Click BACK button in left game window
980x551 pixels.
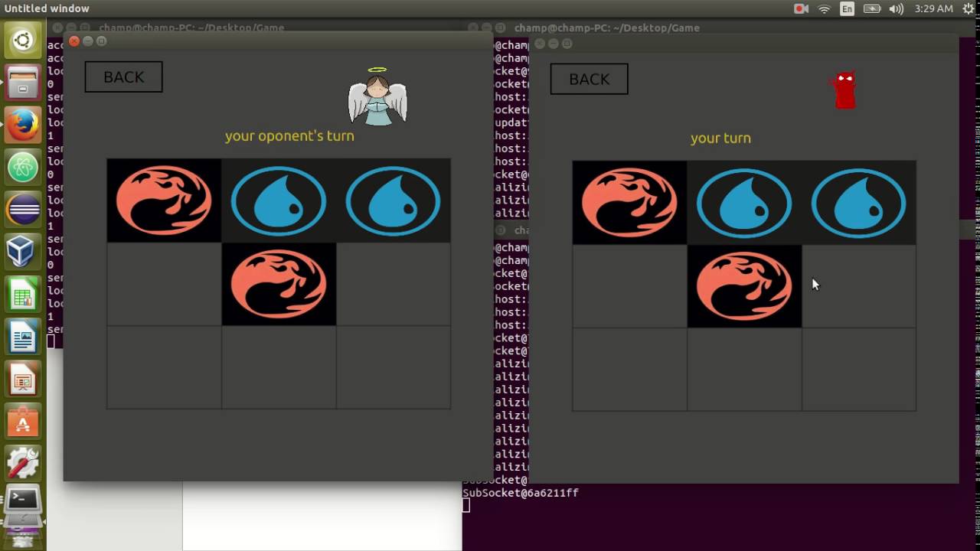(123, 77)
